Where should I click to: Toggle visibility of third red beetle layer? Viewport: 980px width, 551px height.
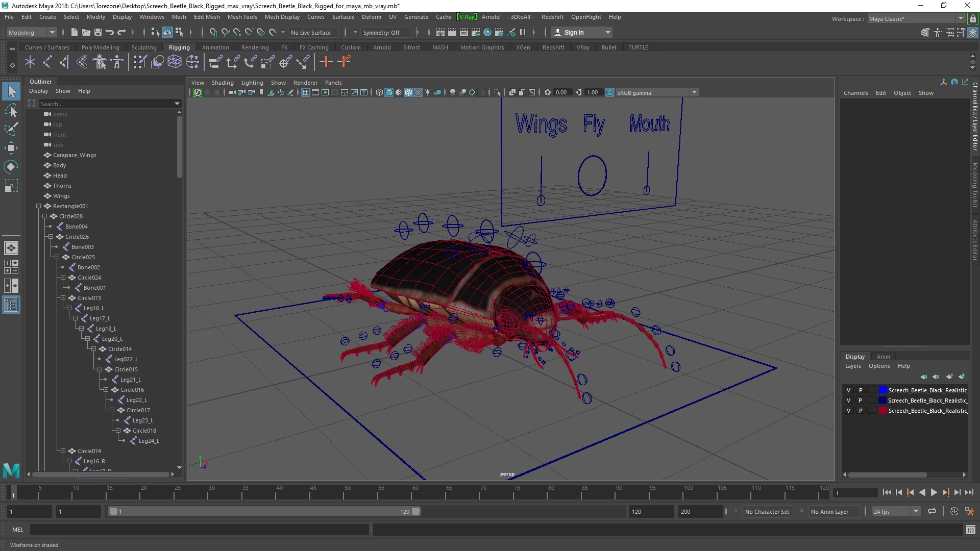(848, 410)
